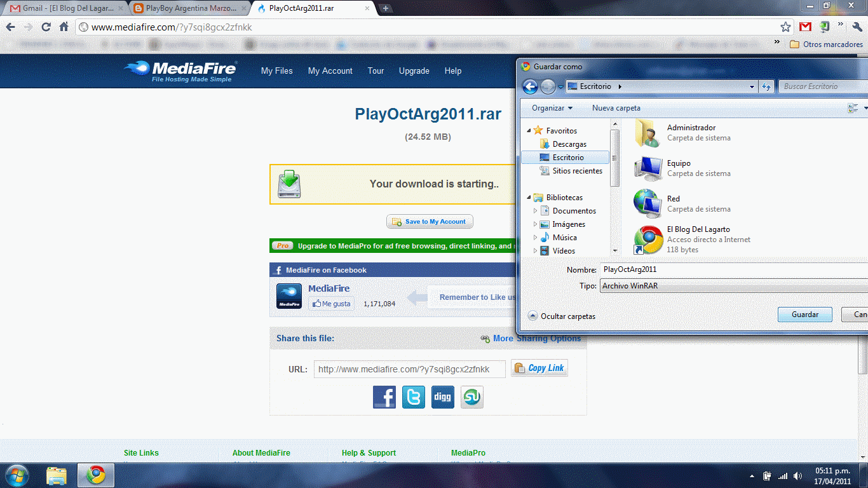Share the file on StumbleUpon icon

point(472,397)
